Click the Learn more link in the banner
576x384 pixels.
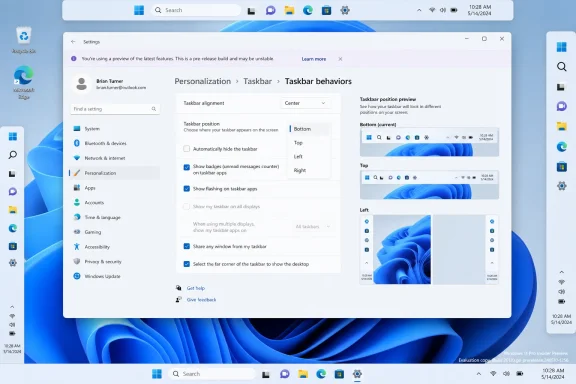point(314,59)
